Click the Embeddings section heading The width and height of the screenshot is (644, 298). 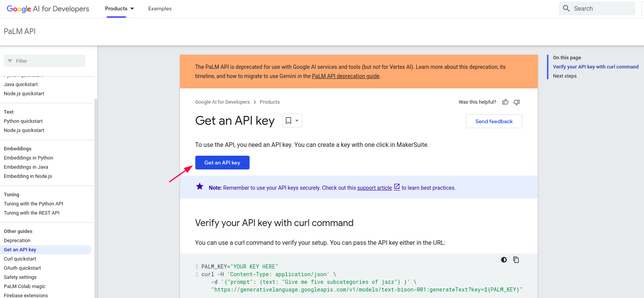point(18,148)
